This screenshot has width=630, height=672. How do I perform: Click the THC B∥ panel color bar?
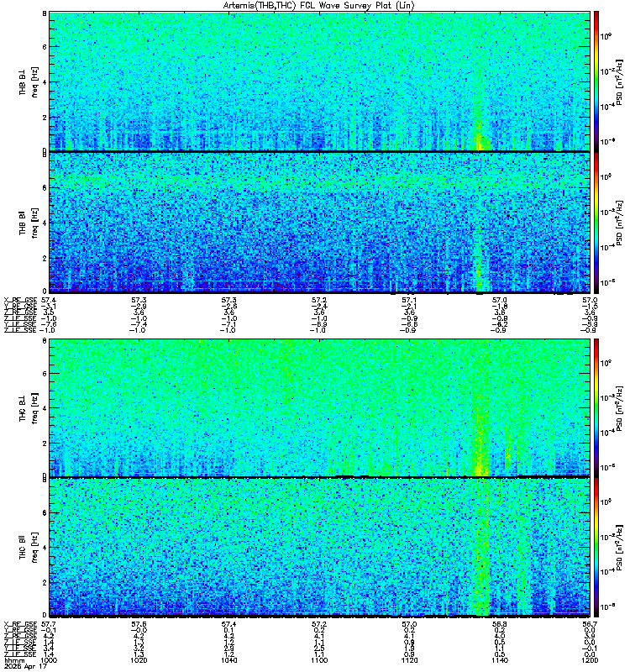click(x=596, y=547)
